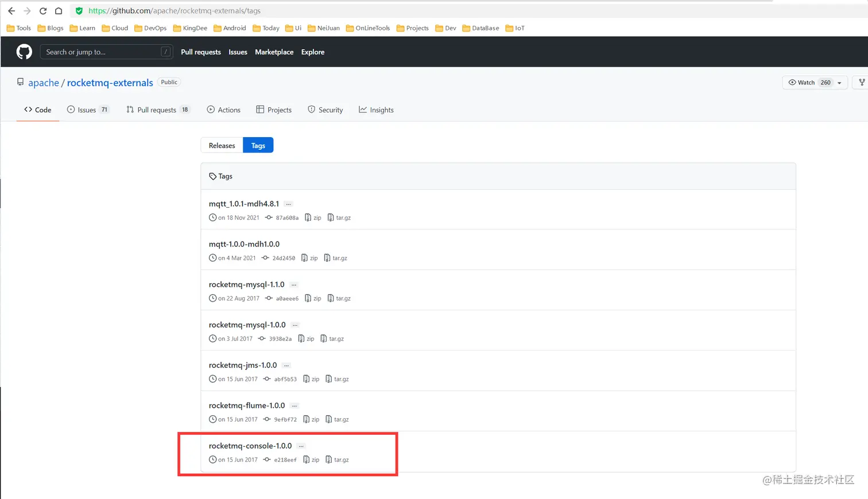
Task: Open the Code repository tab
Action: coord(38,110)
